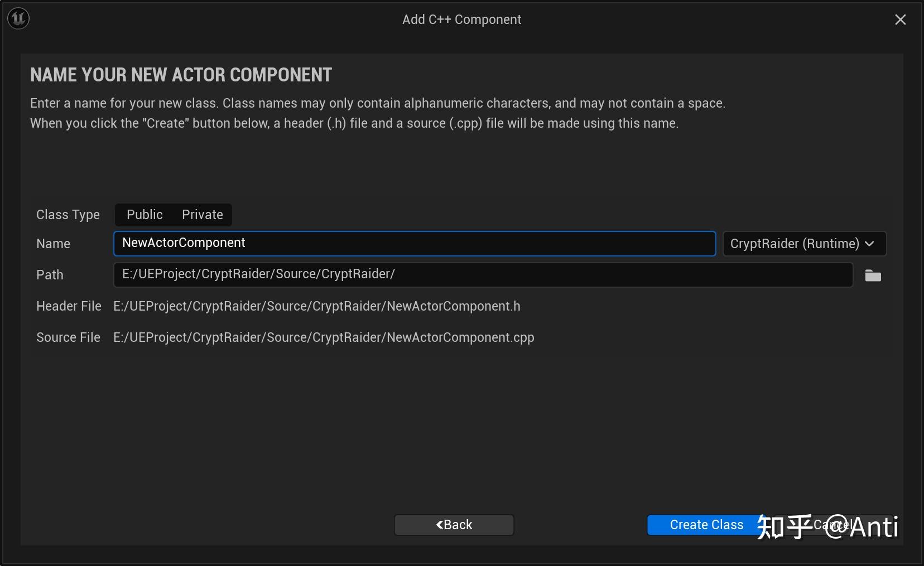Click the Name field label
The height and width of the screenshot is (566, 924).
[x=53, y=244]
